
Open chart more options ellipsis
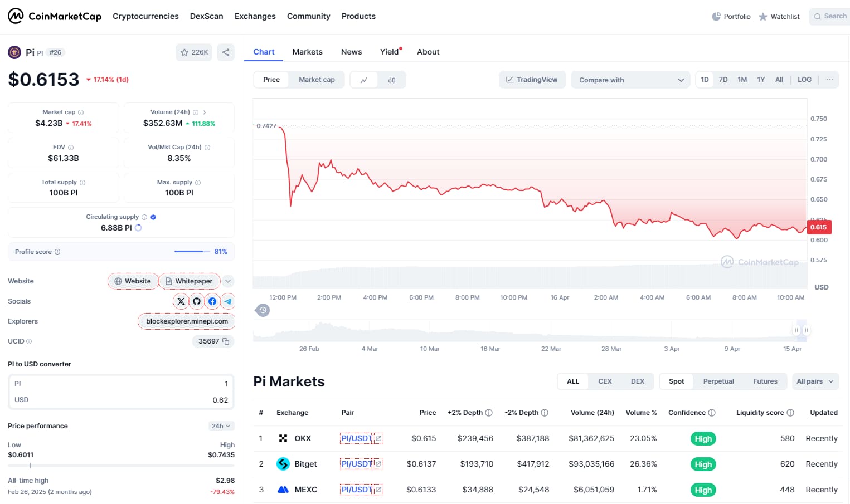point(829,80)
